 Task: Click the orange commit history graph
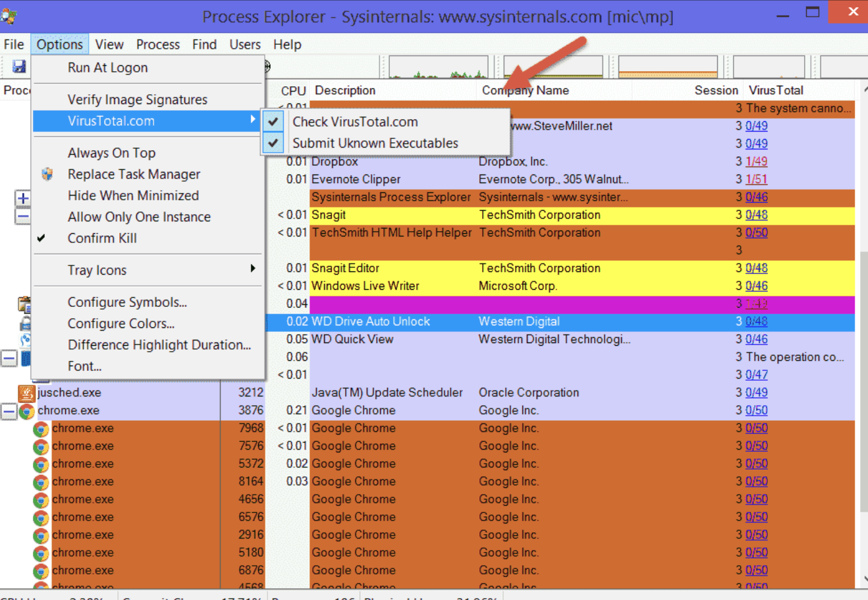668,67
